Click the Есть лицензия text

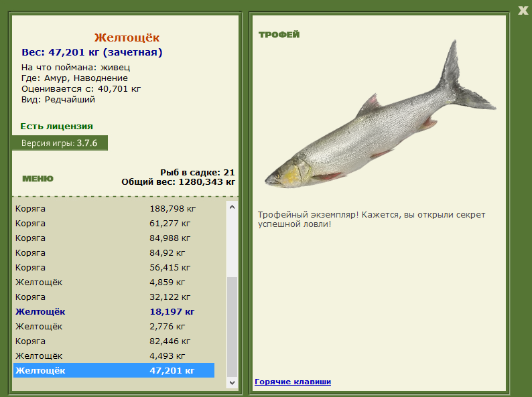56,126
